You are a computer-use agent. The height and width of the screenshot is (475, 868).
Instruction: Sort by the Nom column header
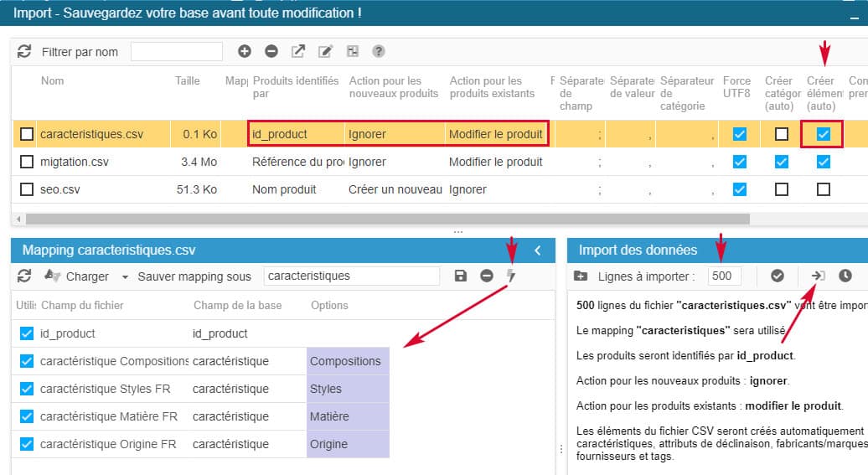click(52, 81)
